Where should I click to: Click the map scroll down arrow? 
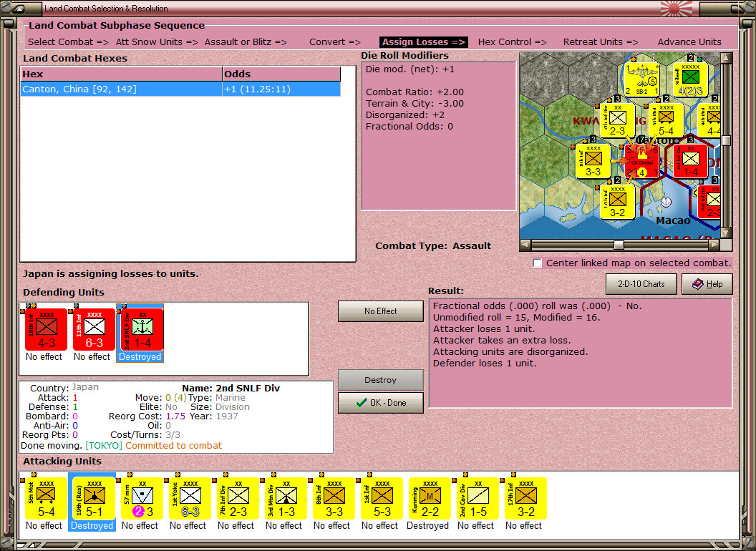726,233
